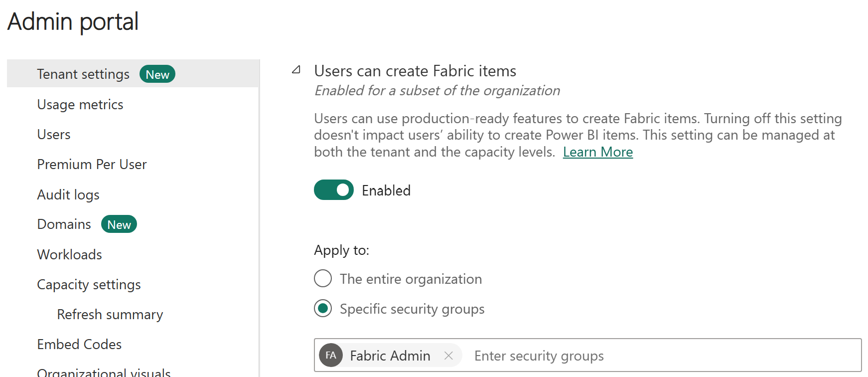Select The entire organization radio option
The image size is (868, 377).
tap(323, 279)
